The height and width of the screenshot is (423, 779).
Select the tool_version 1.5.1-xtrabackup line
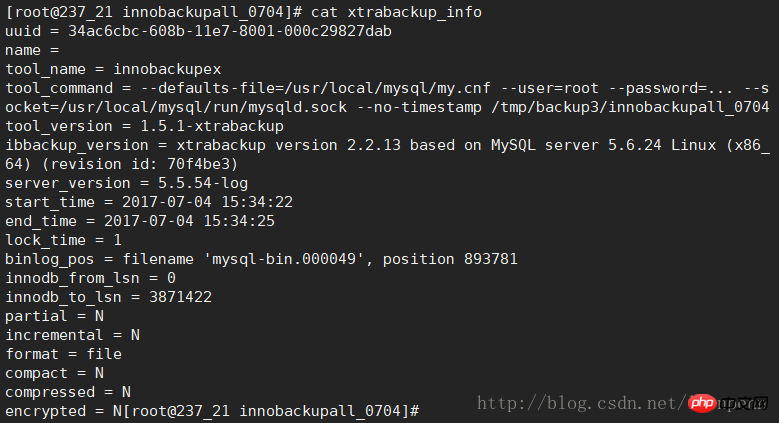[x=144, y=126]
